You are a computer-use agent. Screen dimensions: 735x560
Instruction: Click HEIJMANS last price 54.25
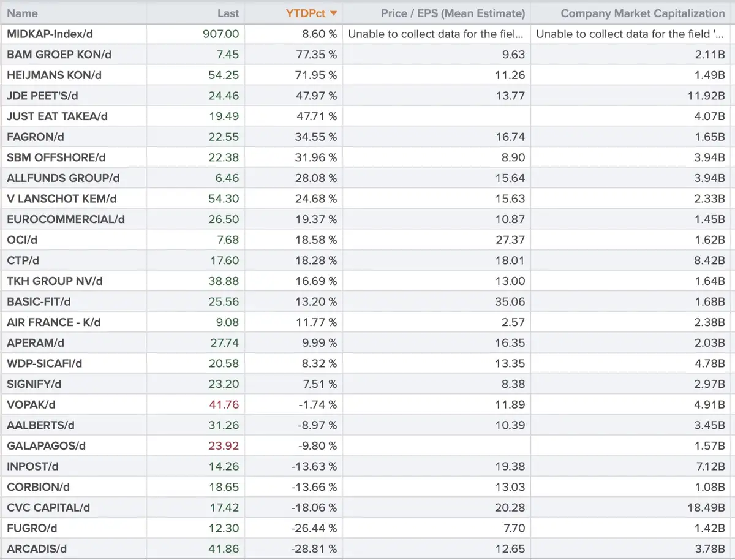coord(224,75)
